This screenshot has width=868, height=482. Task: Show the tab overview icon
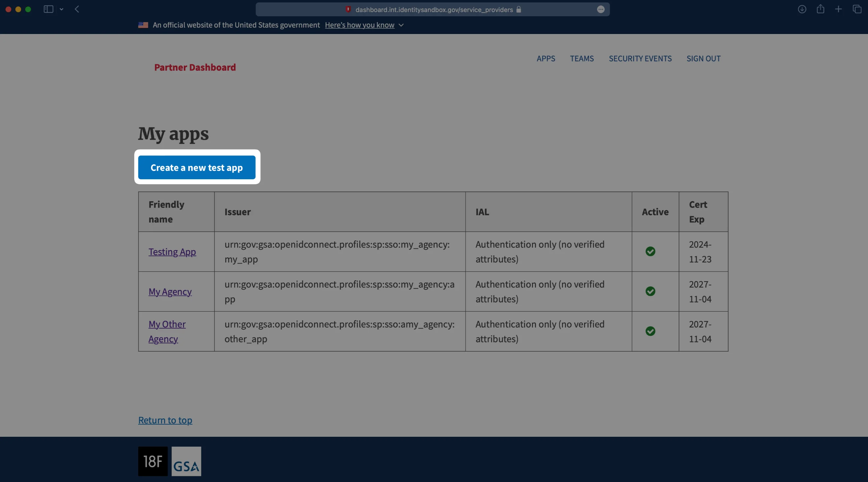[857, 9]
